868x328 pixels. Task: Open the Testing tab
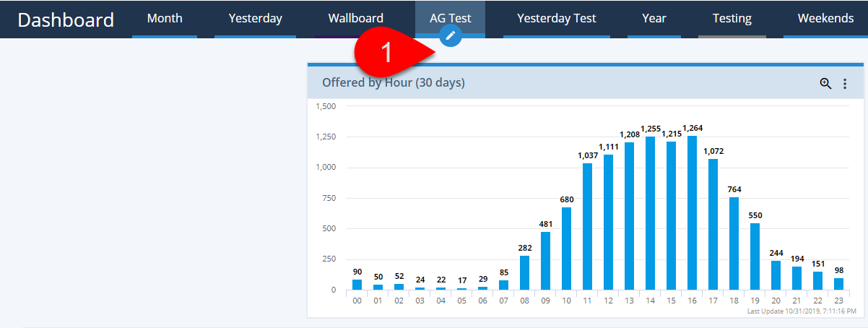pyautogui.click(x=732, y=19)
